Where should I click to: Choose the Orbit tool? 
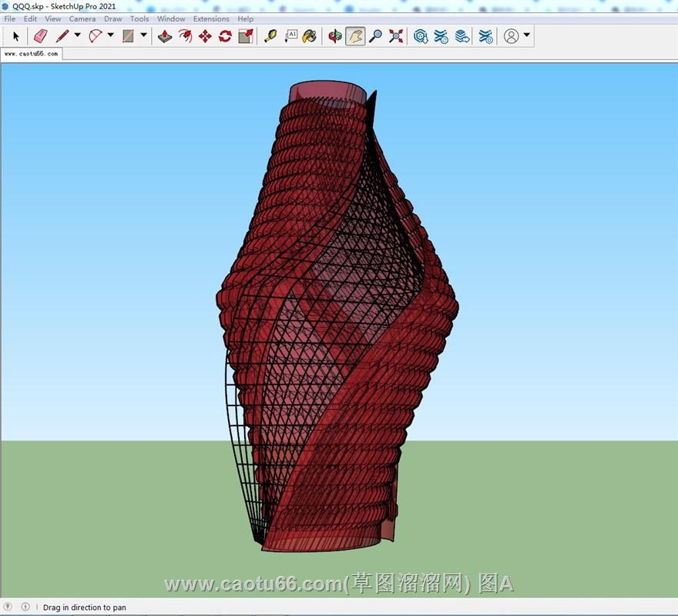click(x=334, y=36)
